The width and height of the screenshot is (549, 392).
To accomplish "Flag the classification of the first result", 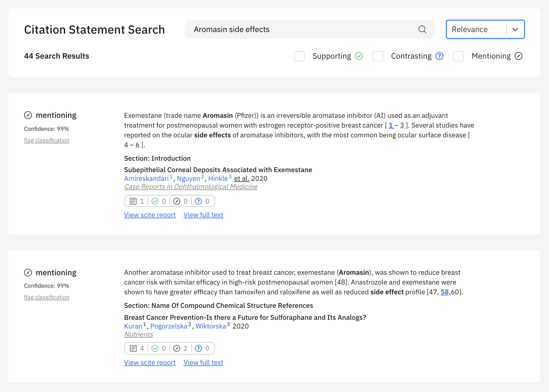I will point(47,140).
